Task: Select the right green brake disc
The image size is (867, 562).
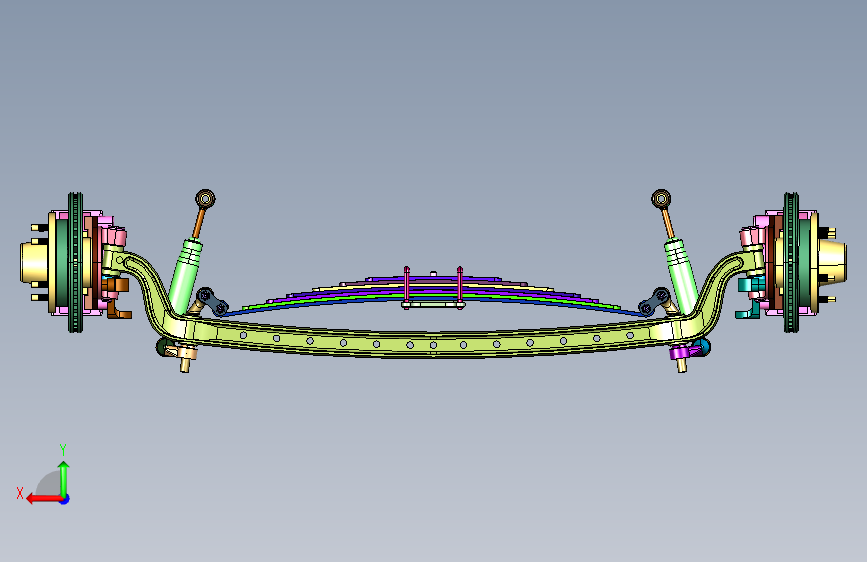Action: [791, 262]
